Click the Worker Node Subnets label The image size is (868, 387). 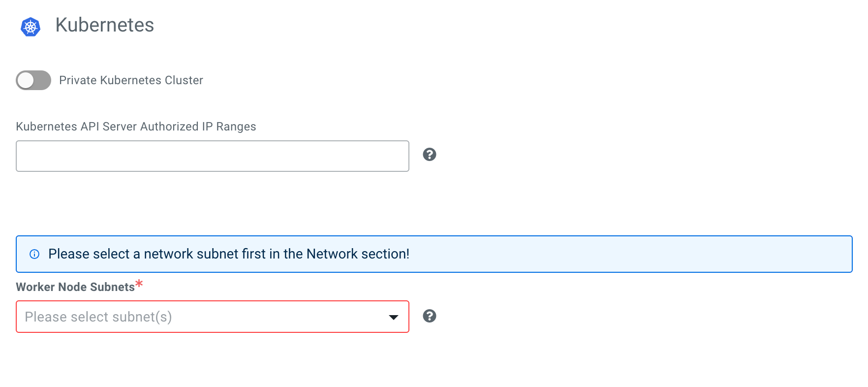[75, 287]
